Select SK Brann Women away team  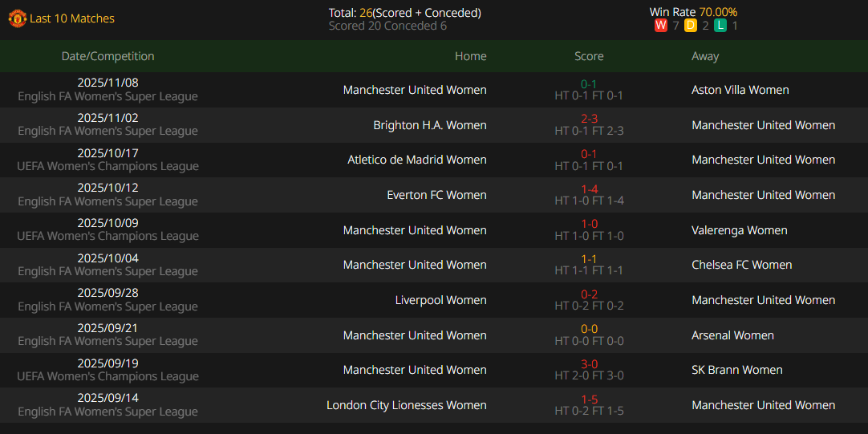[x=736, y=370]
